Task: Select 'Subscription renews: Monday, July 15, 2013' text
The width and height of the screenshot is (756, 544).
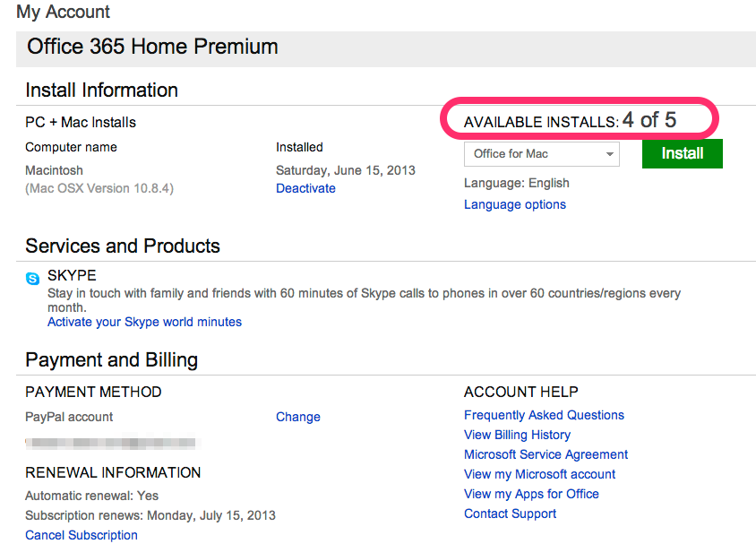Action: coord(150,515)
